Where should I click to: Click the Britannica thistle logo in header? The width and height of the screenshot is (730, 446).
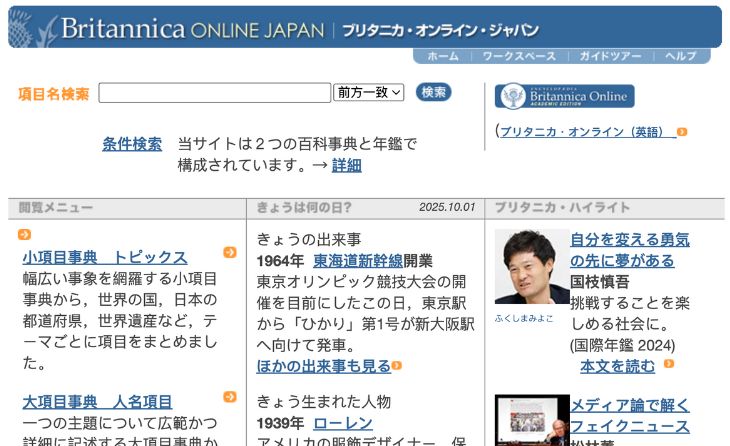tap(30, 27)
